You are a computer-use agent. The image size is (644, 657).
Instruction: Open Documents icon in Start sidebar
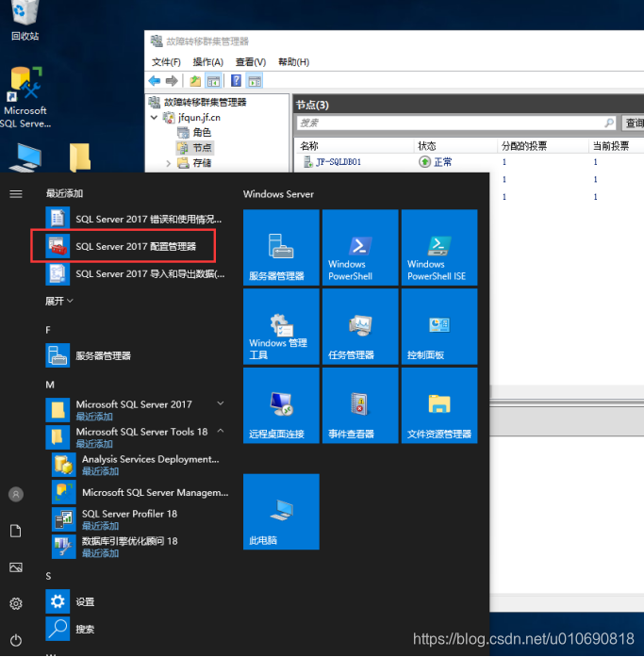click(16, 531)
